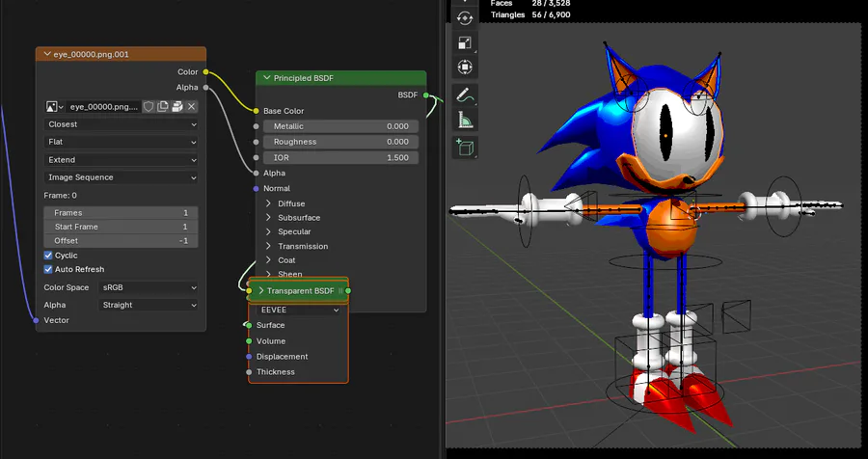This screenshot has height=459, width=868.
Task: Expand the Sheen panel
Action: (x=268, y=274)
